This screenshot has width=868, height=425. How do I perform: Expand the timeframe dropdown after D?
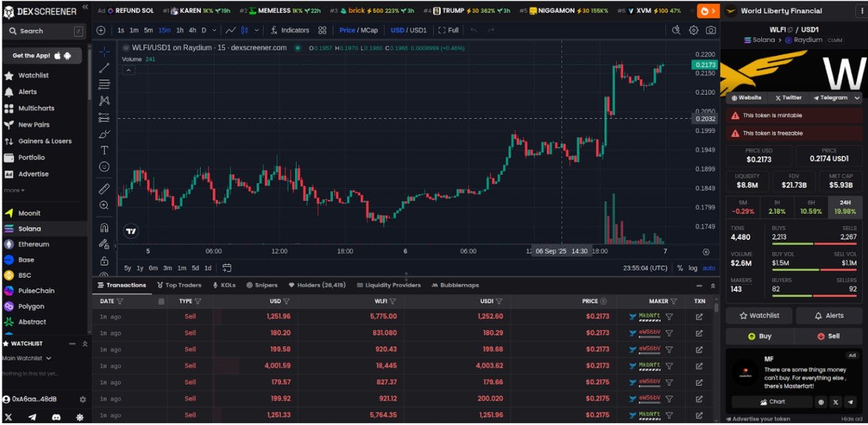tap(215, 30)
